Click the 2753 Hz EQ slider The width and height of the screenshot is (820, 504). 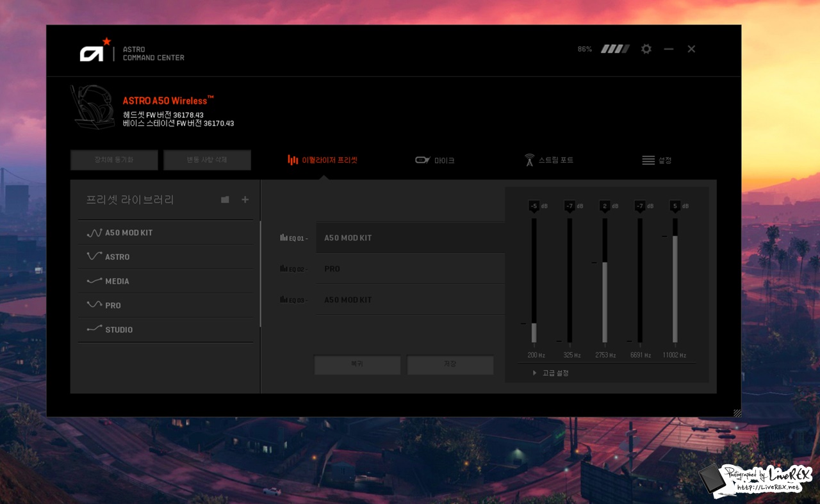coord(604,280)
